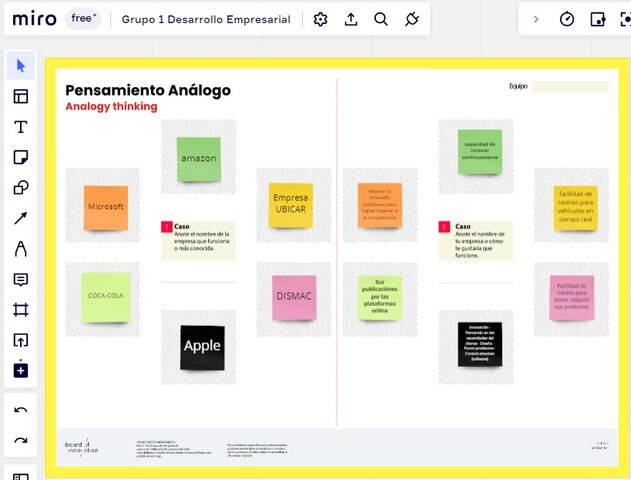631x480 pixels.
Task: Select the orange software mejorar sticky
Action: click(380, 205)
